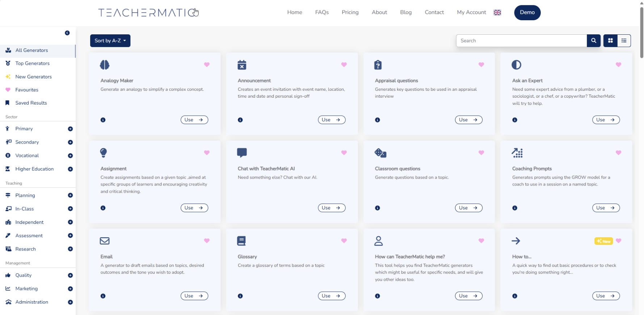Expand the Secondary sector
Screen dimensions: 644x315
click(70, 142)
